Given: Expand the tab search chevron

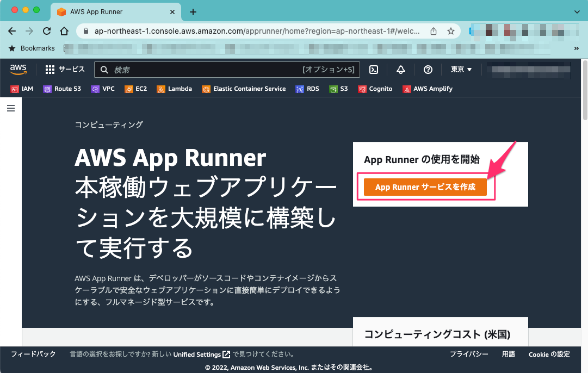Looking at the screenshot, I should pos(577,12).
